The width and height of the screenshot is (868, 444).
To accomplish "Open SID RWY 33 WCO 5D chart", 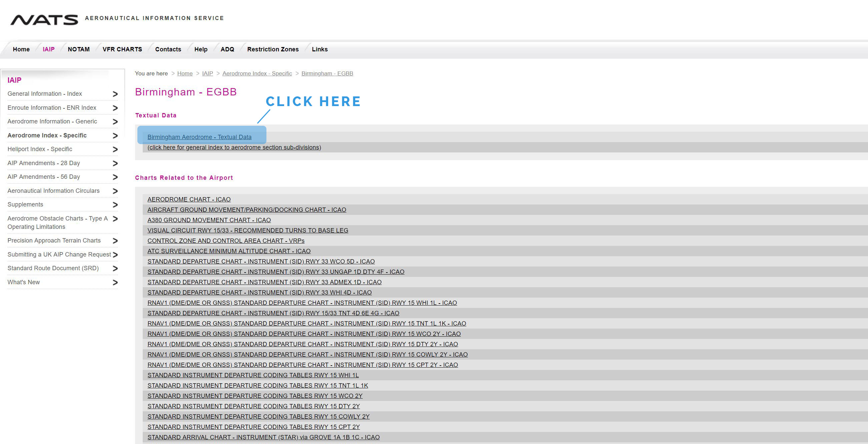I will 261,262.
